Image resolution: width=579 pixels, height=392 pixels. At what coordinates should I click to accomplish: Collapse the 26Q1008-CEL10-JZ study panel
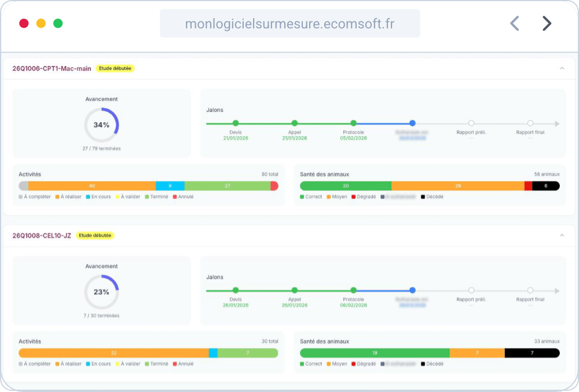click(562, 236)
